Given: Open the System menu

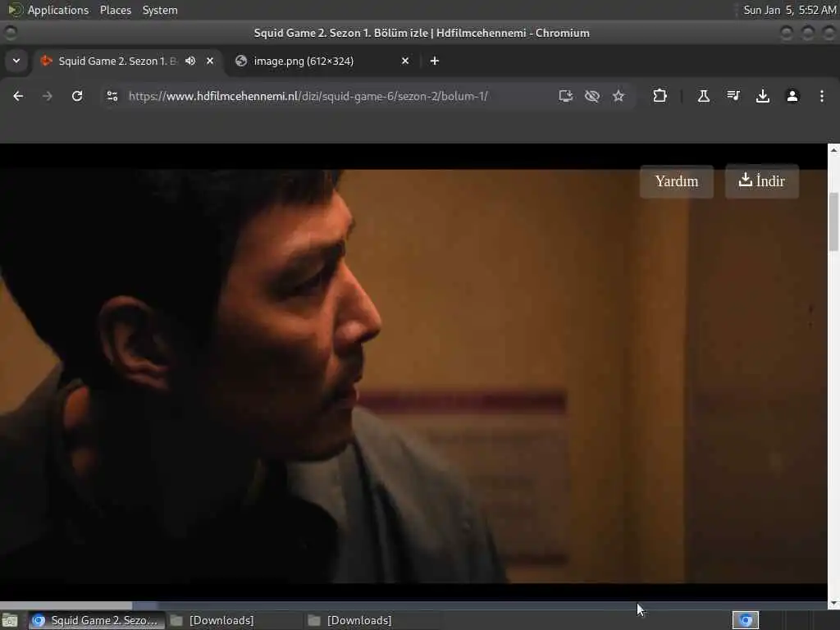Looking at the screenshot, I should 160,10.
